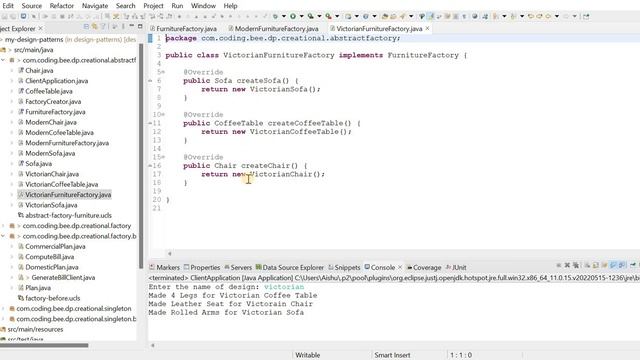Open the Coverage view tab
The height and width of the screenshot is (360, 640).
point(424,267)
